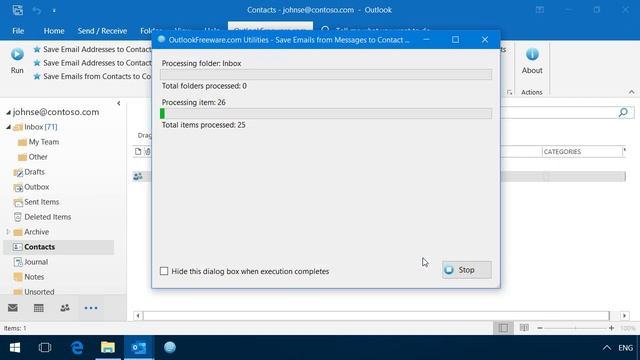The width and height of the screenshot is (640, 360).
Task: Click the search magnifier icon
Action: (623, 112)
